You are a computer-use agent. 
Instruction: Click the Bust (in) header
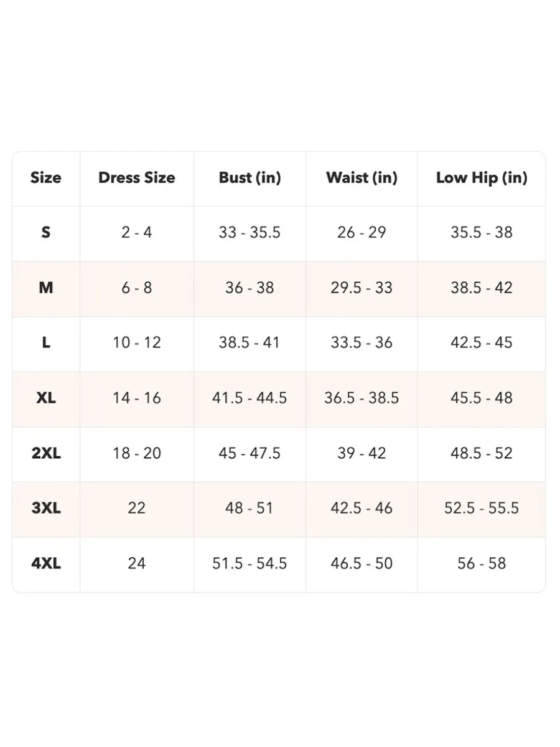[x=250, y=178]
